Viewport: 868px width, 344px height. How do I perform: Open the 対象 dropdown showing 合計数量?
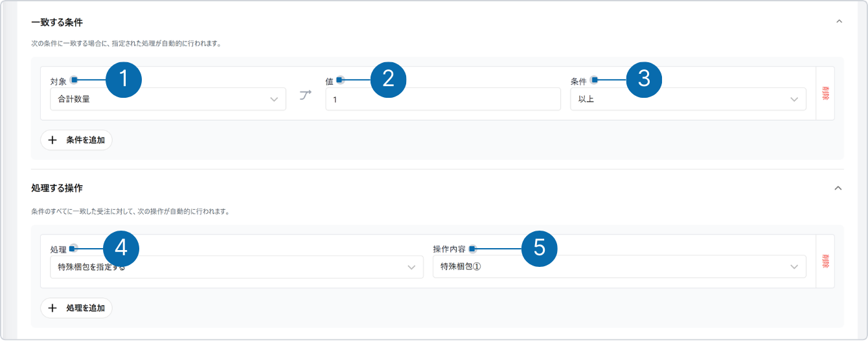tap(168, 99)
